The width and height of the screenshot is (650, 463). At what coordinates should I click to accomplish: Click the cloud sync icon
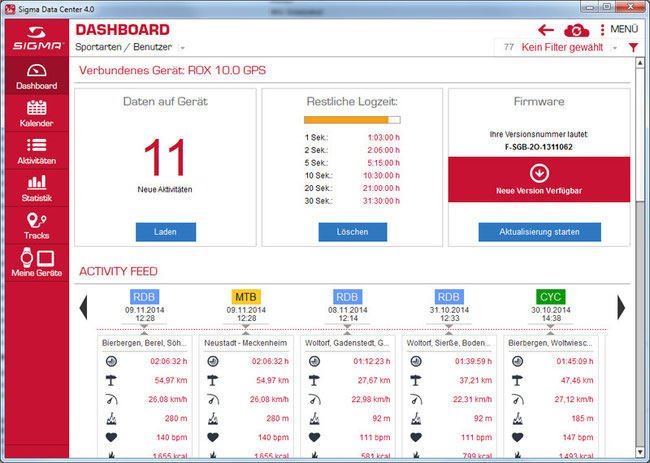coord(576,30)
